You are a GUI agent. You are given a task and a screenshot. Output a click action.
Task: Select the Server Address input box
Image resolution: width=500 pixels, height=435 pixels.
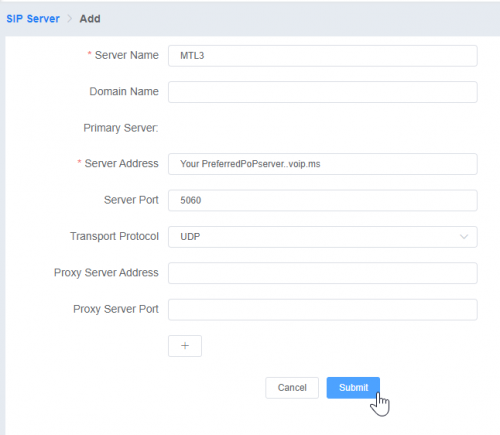[x=323, y=164]
